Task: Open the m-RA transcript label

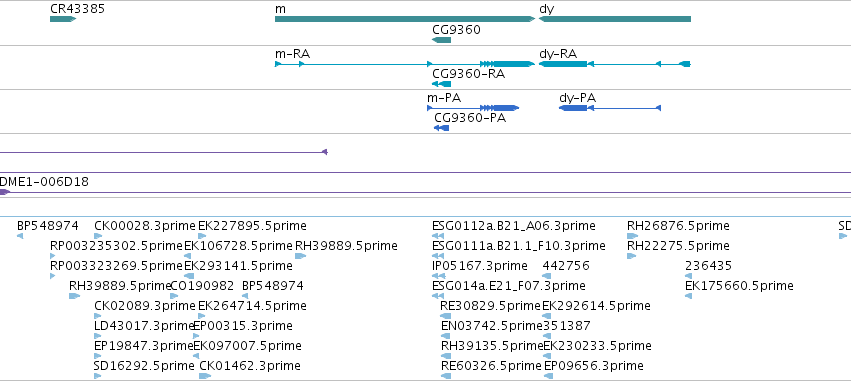Action: click(293, 53)
